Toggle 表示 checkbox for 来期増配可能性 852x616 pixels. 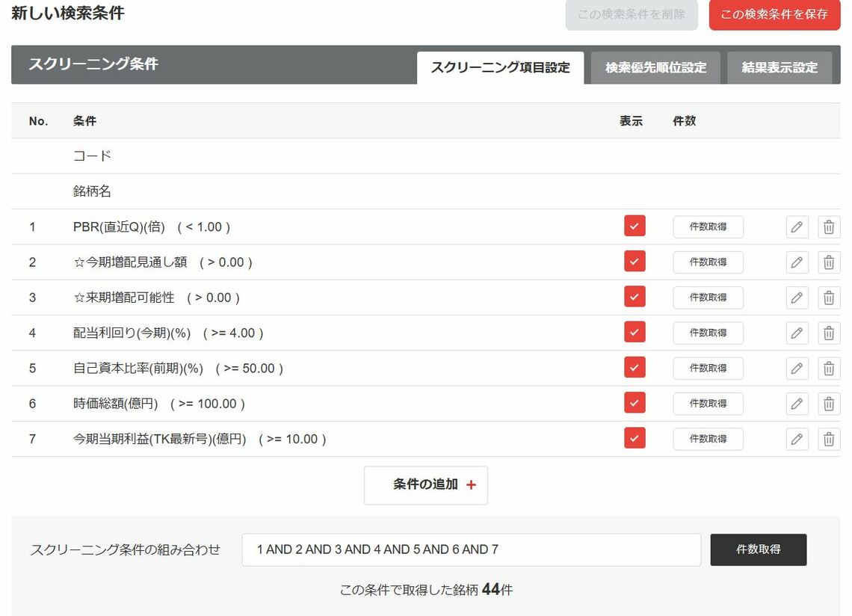(x=635, y=296)
